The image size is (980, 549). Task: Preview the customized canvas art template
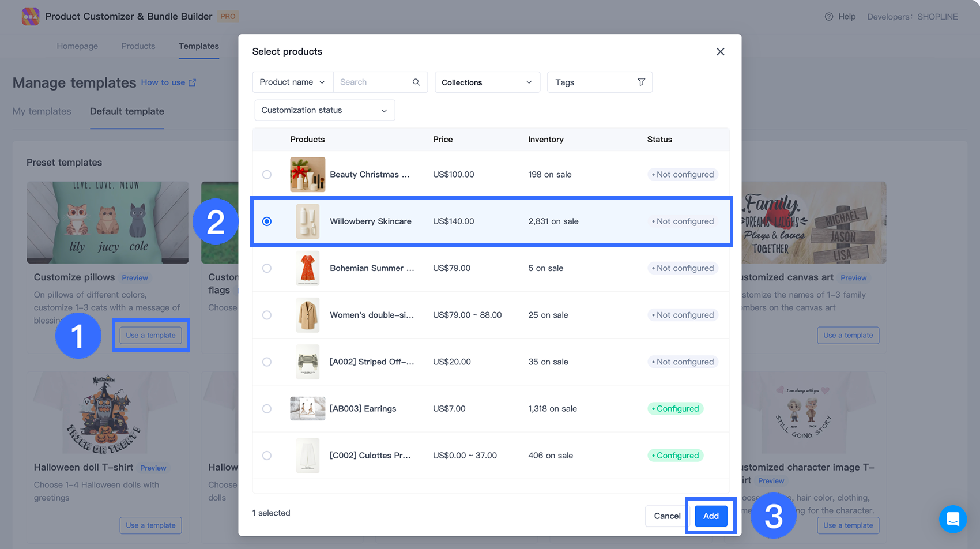coord(853,278)
